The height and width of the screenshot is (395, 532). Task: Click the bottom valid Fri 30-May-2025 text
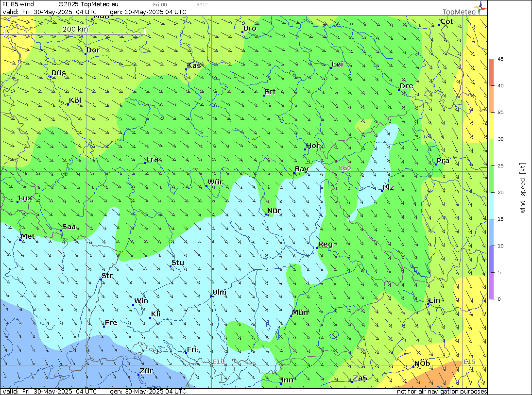(50, 391)
